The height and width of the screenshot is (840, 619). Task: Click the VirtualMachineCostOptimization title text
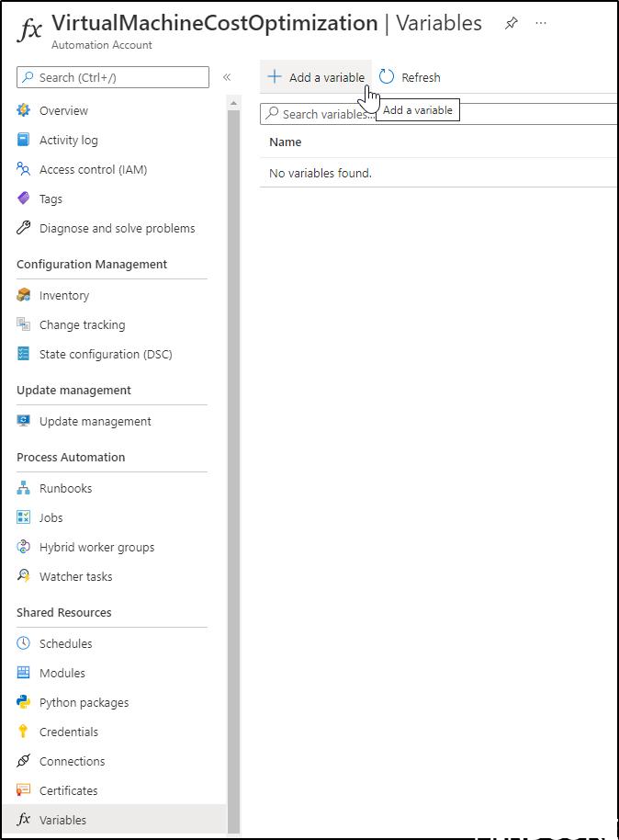tap(215, 24)
